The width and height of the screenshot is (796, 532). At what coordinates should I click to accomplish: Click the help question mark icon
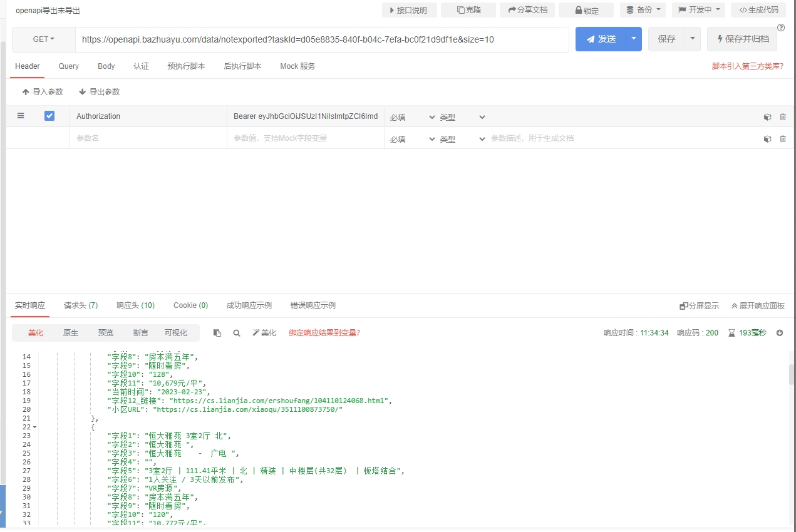pos(781,28)
